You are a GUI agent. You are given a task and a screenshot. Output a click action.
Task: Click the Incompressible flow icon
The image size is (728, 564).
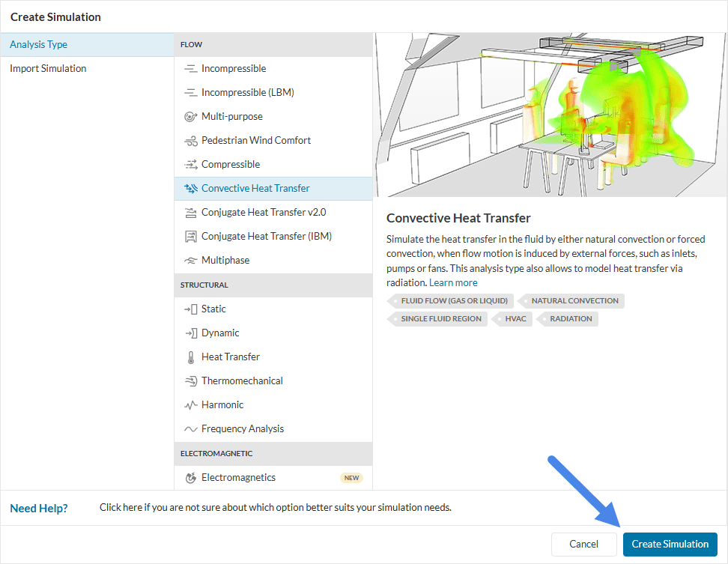click(x=190, y=69)
